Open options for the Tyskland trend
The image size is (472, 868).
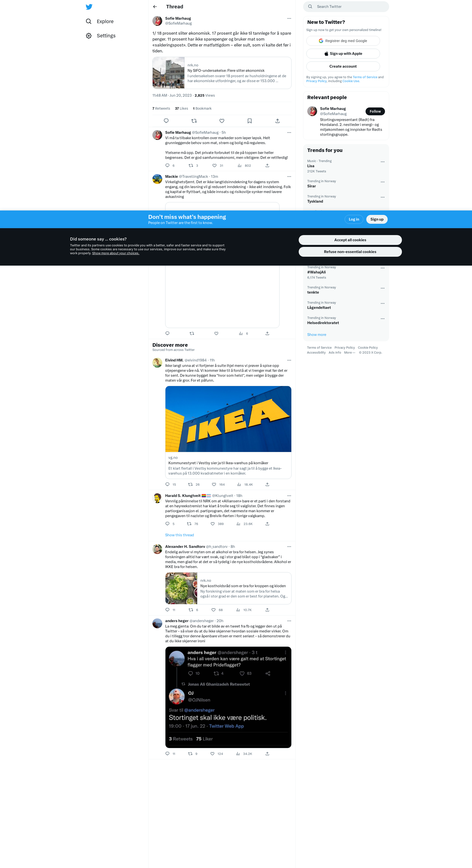pyautogui.click(x=382, y=197)
